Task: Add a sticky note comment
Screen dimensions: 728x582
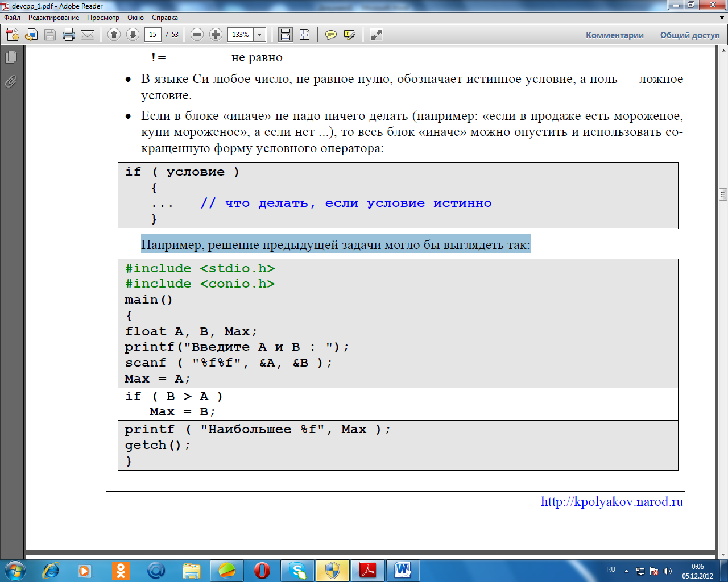Action: coord(330,35)
